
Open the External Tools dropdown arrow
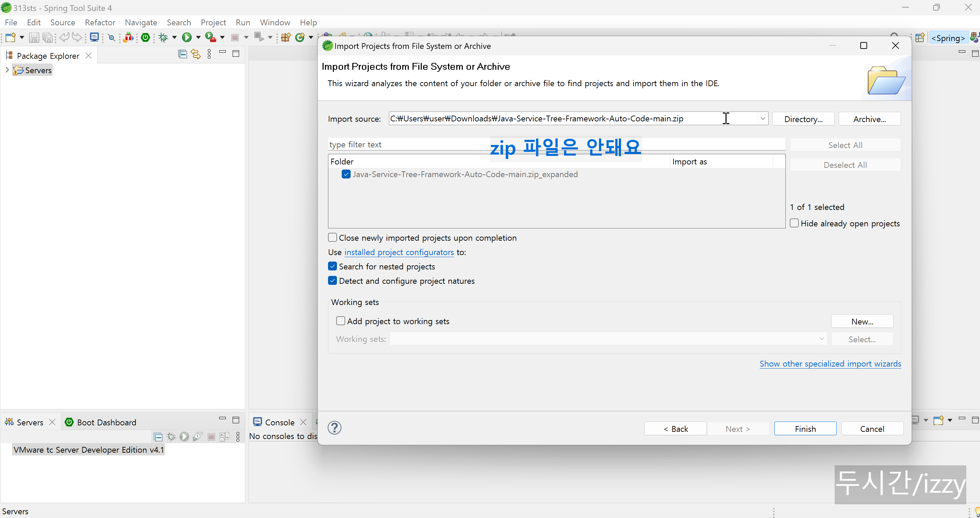point(222,37)
